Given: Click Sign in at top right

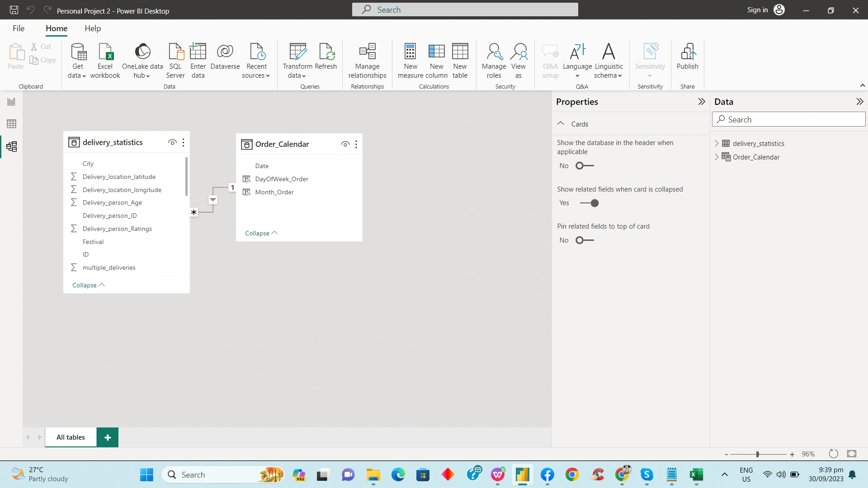Looking at the screenshot, I should tap(757, 9).
